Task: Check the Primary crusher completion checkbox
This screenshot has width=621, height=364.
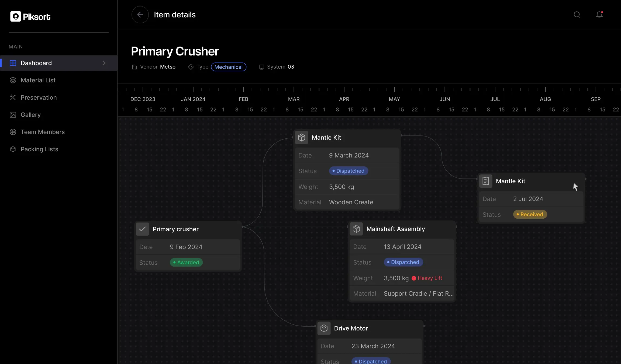Action: click(x=142, y=229)
